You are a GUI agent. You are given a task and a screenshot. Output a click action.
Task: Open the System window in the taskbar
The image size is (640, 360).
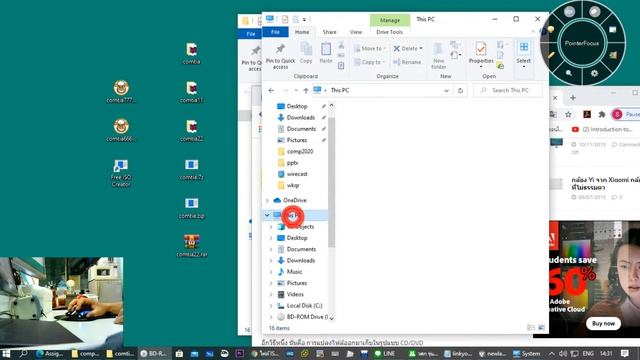click(x=526, y=353)
